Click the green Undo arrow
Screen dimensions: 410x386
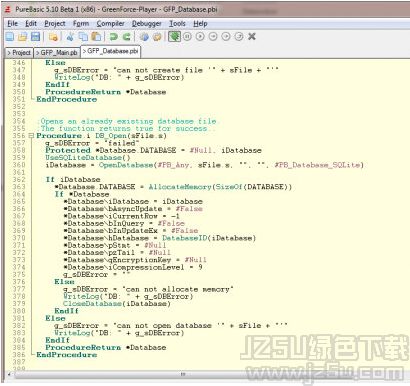114,37
